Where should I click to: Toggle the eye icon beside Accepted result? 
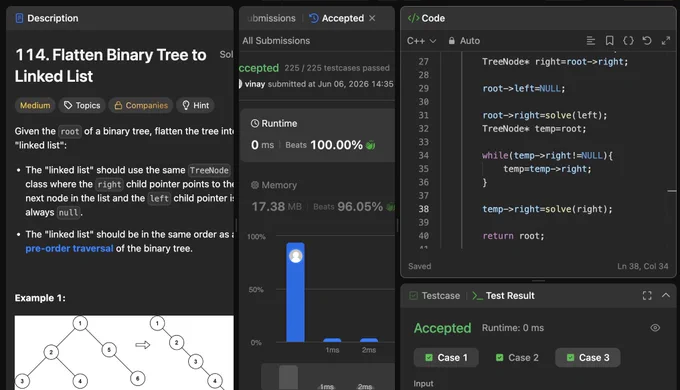pyautogui.click(x=655, y=328)
